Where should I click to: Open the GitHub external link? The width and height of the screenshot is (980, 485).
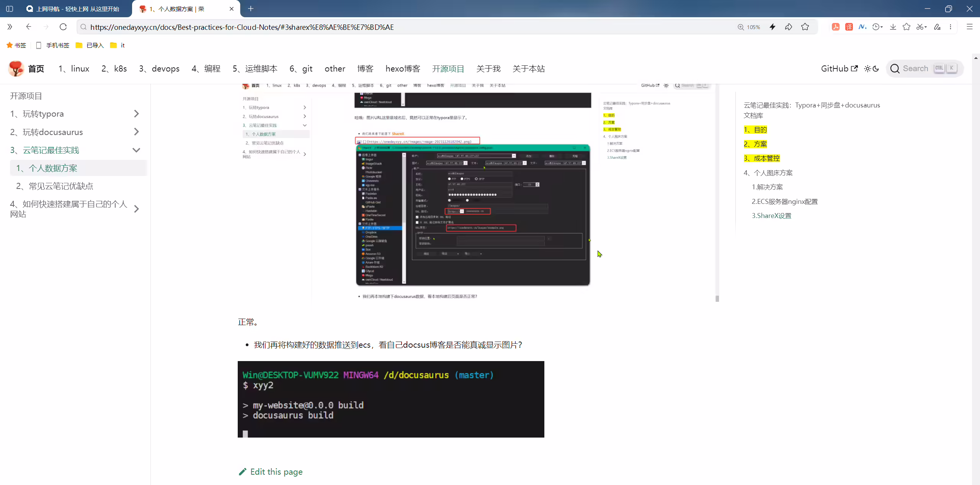click(839, 68)
